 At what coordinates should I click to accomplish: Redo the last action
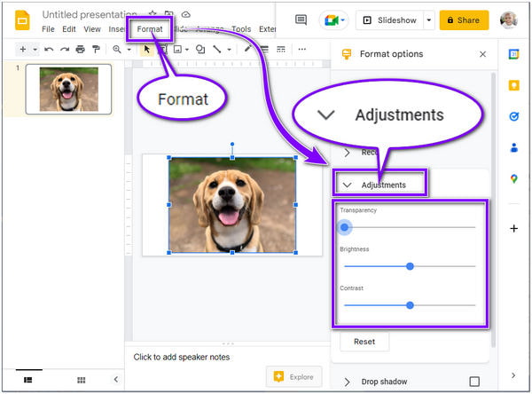tap(65, 50)
